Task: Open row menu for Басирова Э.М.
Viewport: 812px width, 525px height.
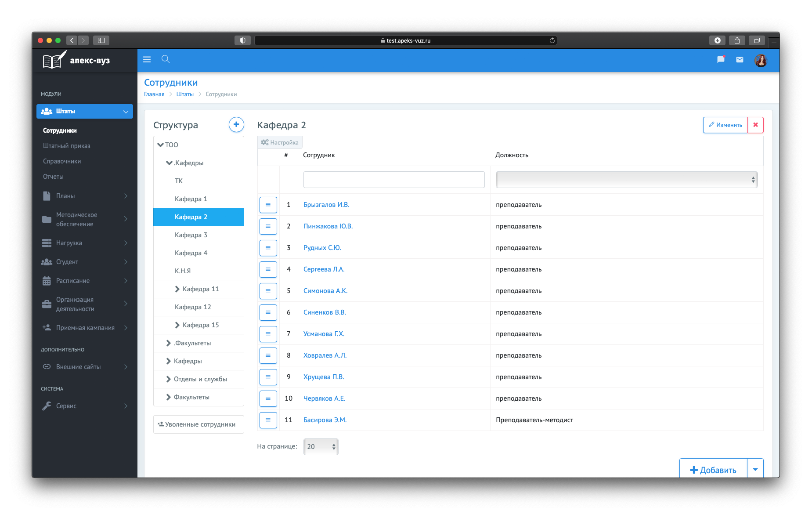Action: [x=268, y=420]
